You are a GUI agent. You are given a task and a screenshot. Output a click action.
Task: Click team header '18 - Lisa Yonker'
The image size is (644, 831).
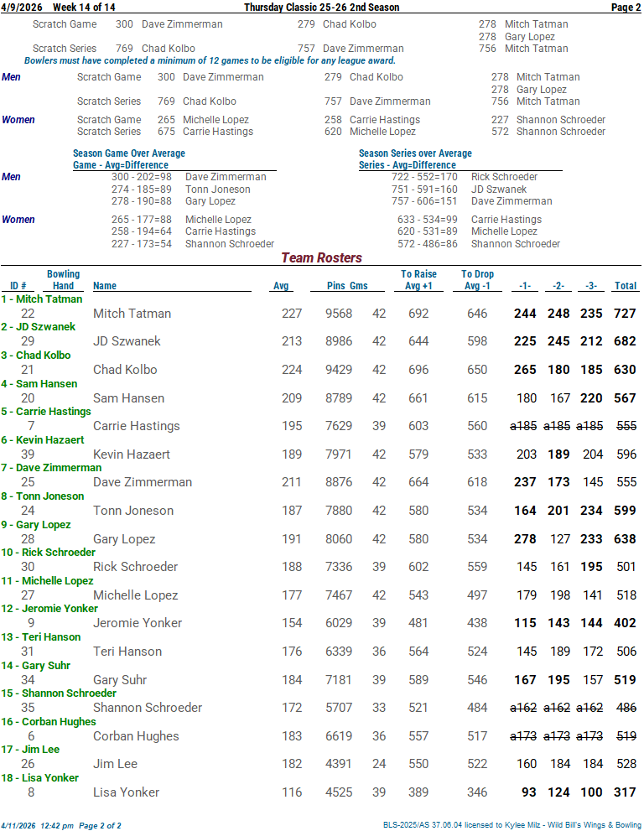click(39, 778)
